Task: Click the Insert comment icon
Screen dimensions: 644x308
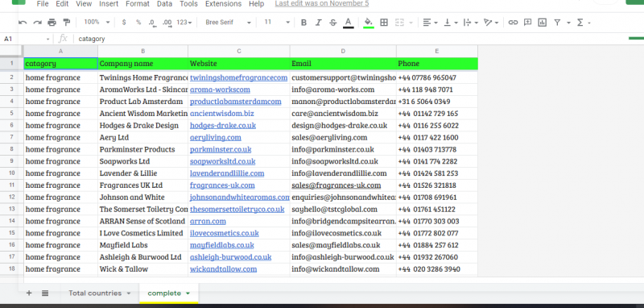Action: (528, 23)
